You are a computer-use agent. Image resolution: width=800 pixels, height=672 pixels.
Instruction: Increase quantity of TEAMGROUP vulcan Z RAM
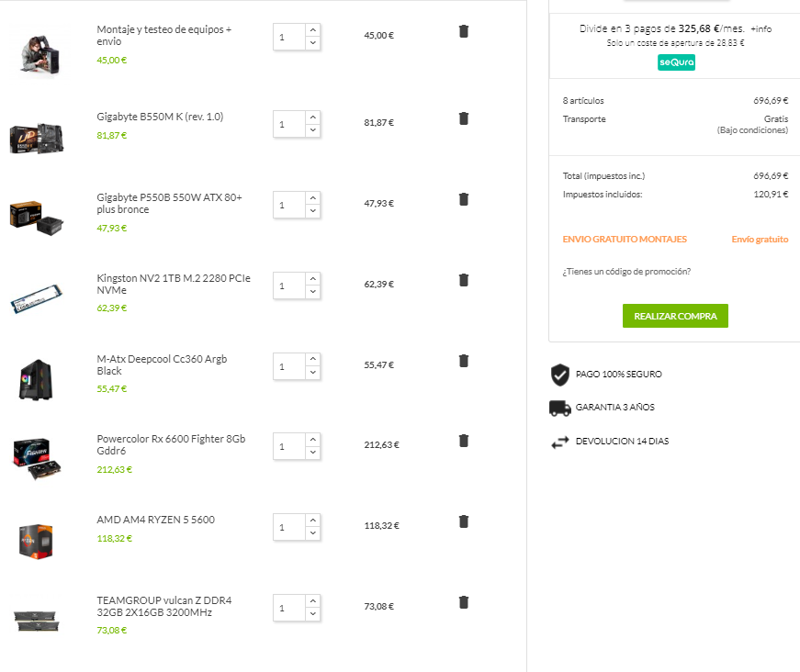pos(313,601)
